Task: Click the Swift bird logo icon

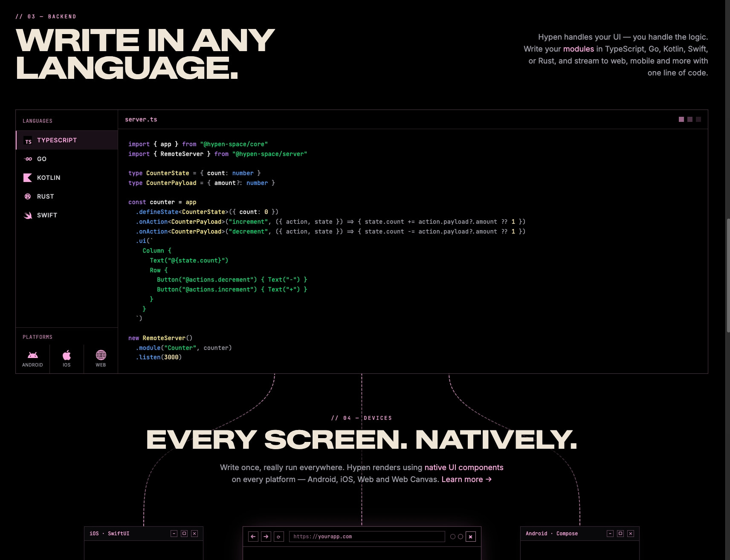Action: (x=28, y=215)
